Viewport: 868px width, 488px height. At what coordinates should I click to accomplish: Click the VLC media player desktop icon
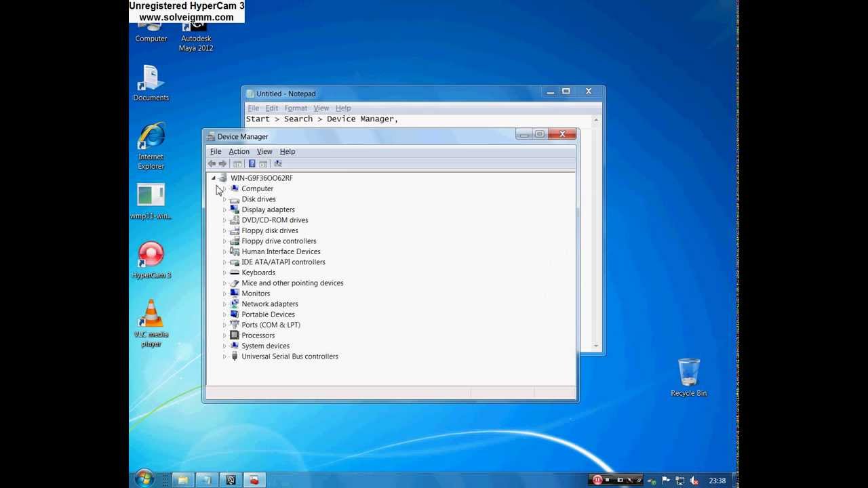click(151, 324)
